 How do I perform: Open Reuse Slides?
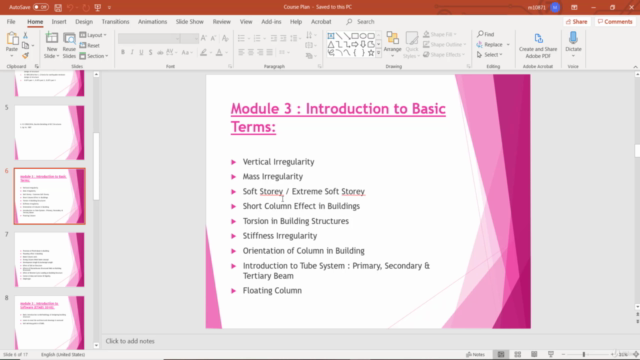(69, 45)
